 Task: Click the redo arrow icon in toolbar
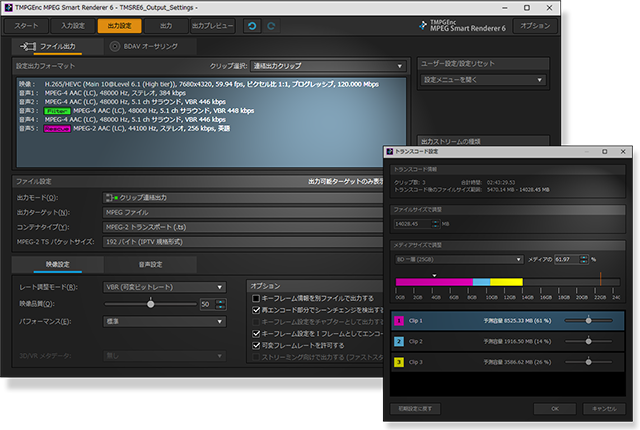click(271, 26)
